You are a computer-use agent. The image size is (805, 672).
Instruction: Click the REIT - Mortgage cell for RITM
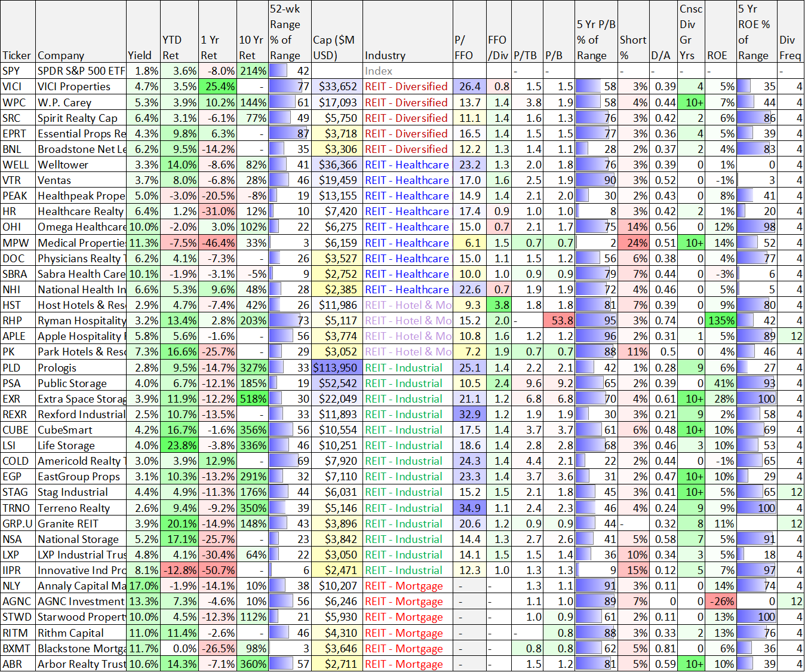pos(407,633)
